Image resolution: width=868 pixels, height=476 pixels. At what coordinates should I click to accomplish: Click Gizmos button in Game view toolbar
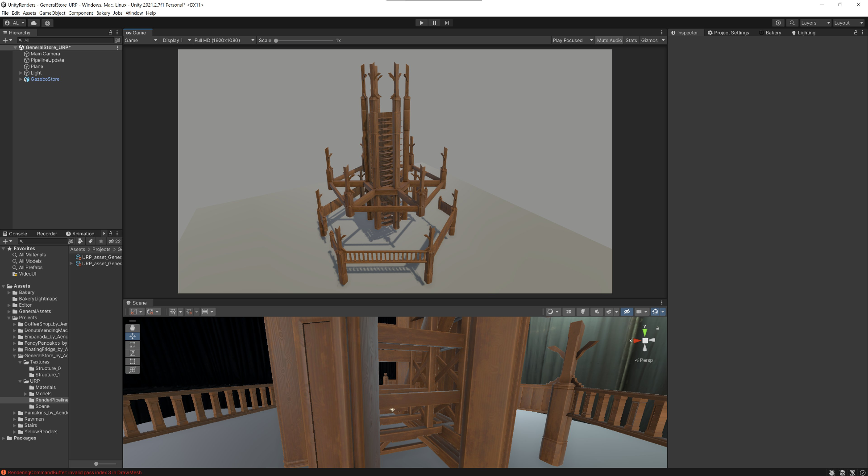(x=649, y=40)
